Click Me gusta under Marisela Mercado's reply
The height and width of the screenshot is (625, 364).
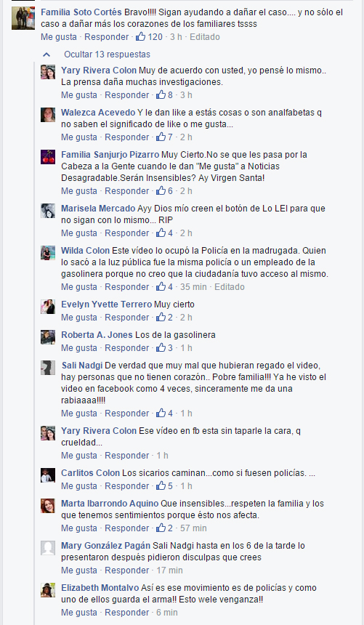click(x=79, y=233)
